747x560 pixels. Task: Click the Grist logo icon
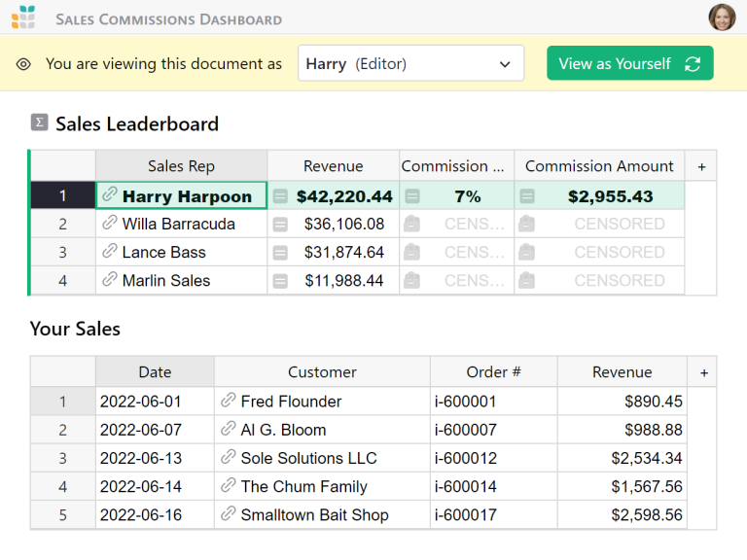click(x=24, y=17)
